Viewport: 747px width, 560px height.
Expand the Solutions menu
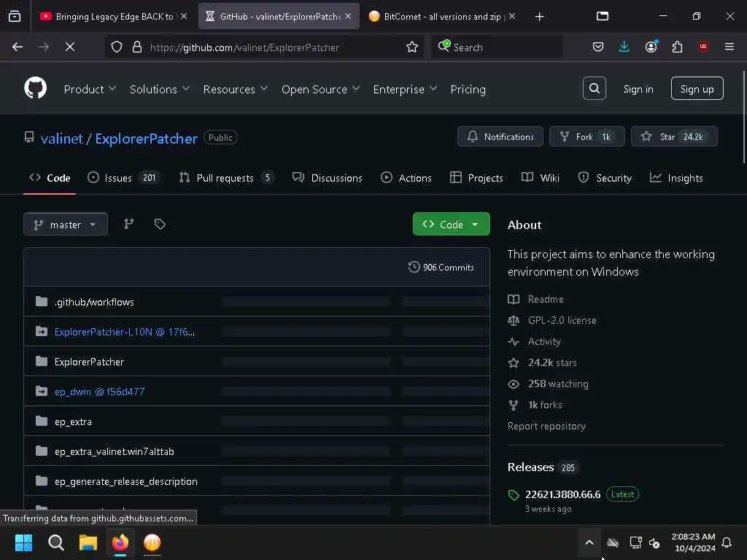(160, 89)
